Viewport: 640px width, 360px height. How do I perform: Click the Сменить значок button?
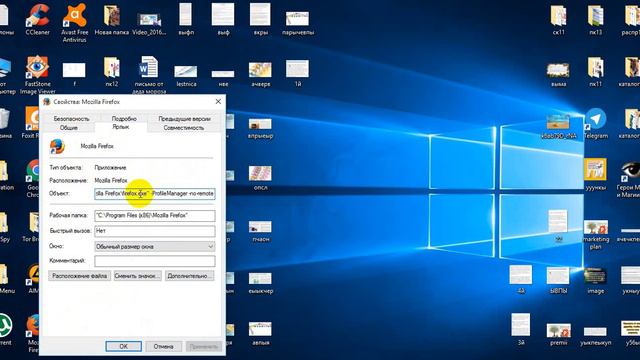pyautogui.click(x=138, y=276)
